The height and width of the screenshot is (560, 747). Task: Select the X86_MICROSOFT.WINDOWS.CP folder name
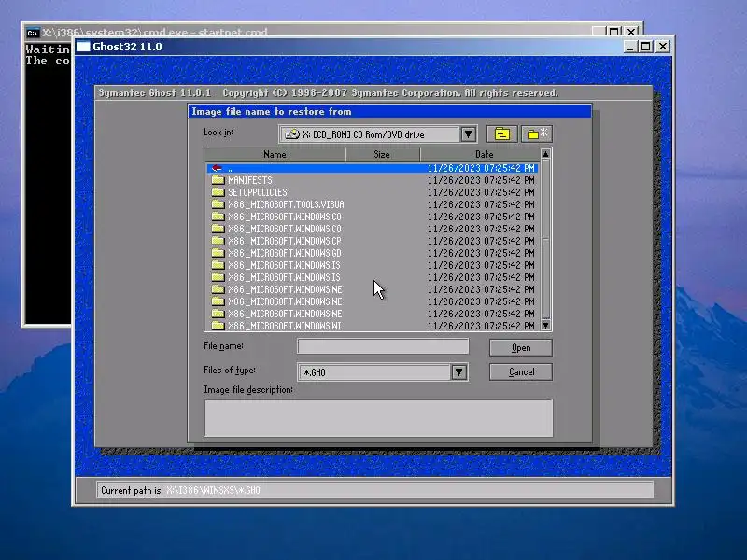pyautogui.click(x=285, y=241)
